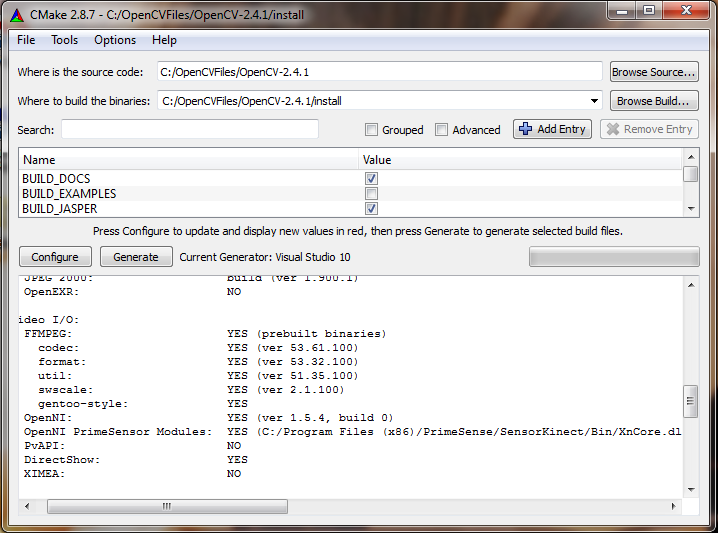
Task: Select the BUILD_DOCS row name
Action: (x=56, y=179)
